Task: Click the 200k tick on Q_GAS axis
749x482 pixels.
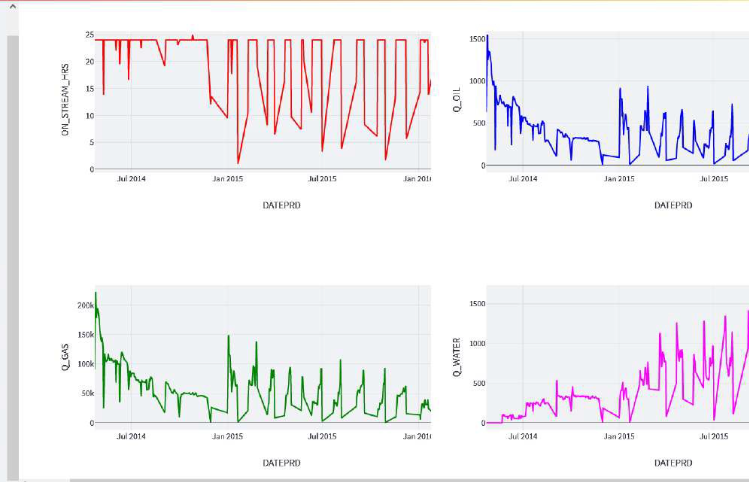Action: tap(85, 304)
